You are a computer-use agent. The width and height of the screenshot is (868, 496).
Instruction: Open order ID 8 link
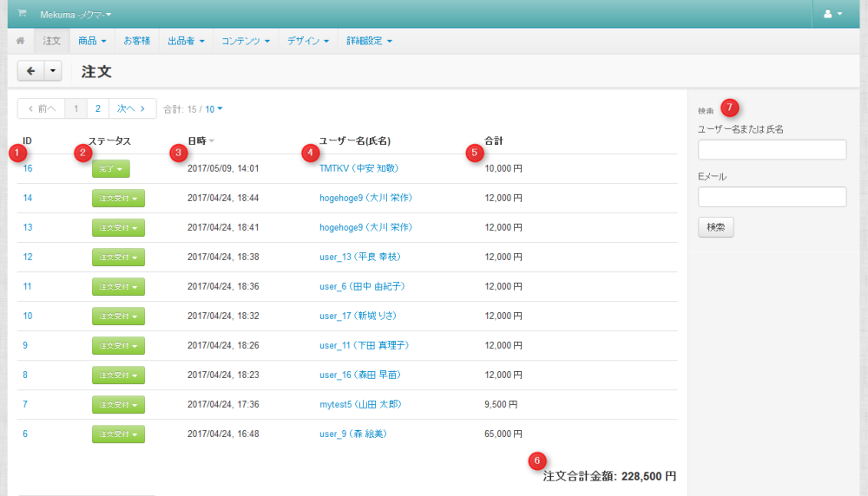click(25, 375)
